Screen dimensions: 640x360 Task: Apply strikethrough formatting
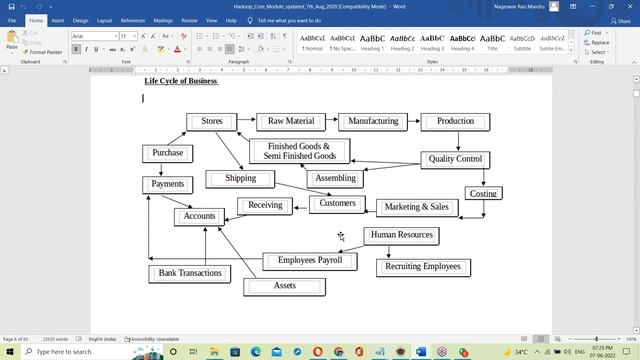coord(112,49)
